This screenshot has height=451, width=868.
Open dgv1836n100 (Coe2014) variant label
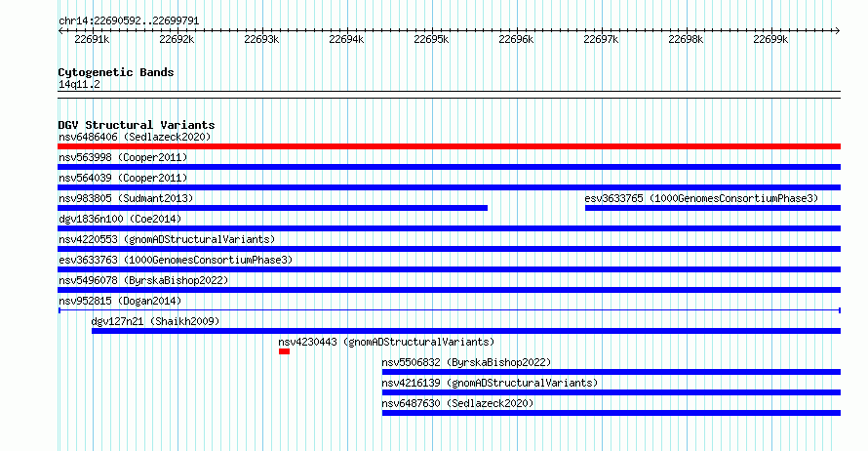[120, 219]
